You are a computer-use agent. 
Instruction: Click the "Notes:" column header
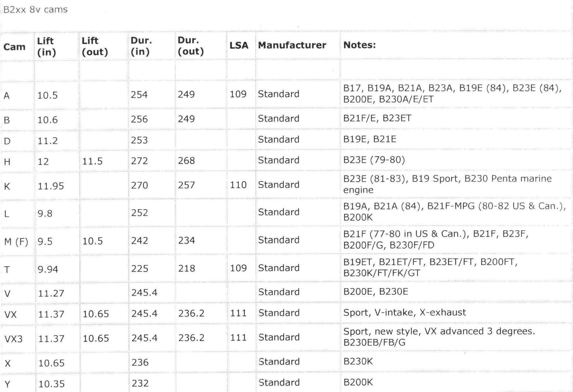pyautogui.click(x=359, y=45)
